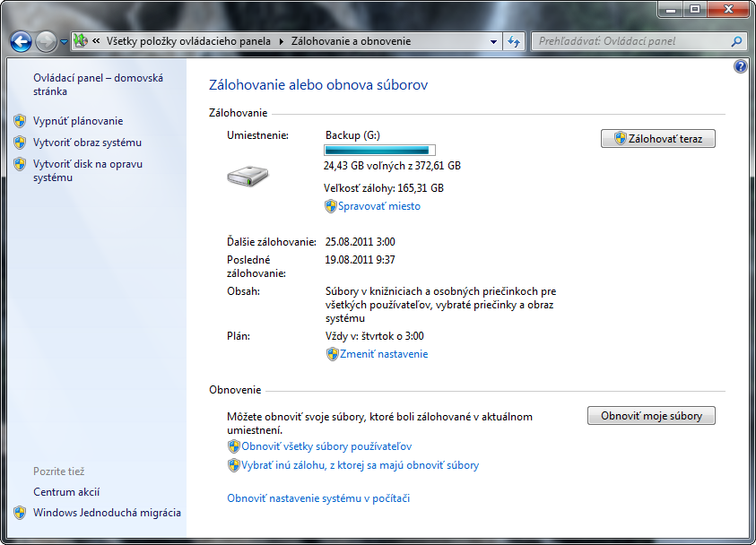Open help with the blue question mark
The height and width of the screenshot is (545, 756).
tap(740, 66)
